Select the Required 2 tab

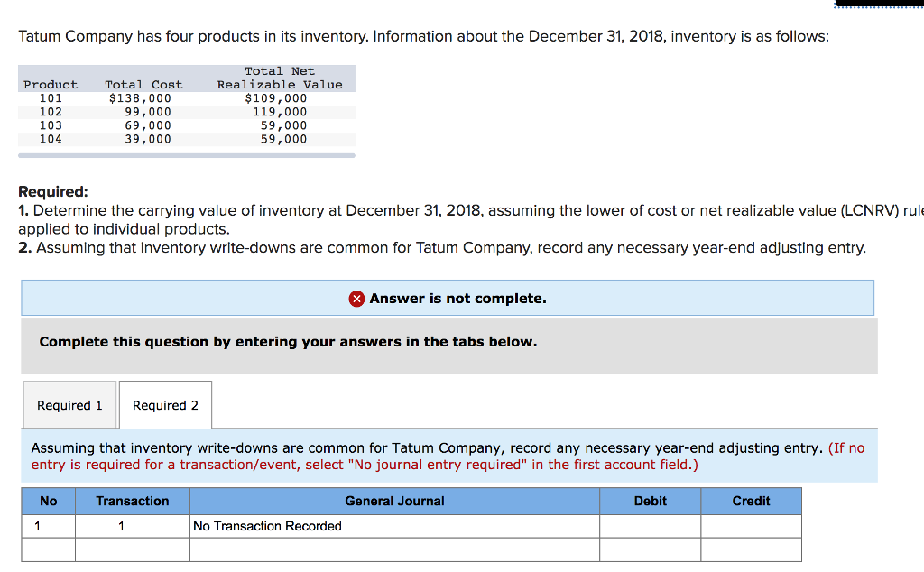pyautogui.click(x=165, y=404)
